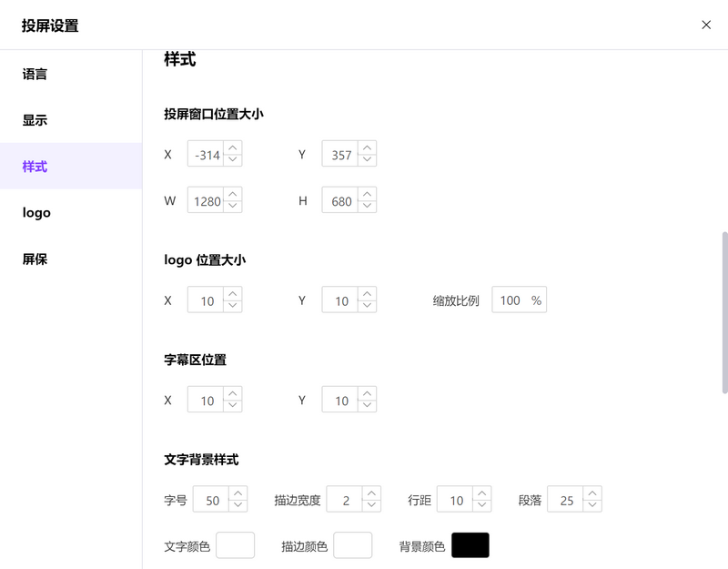Decrease the 段落 paragraph spacing
This screenshot has height=569, width=728.
click(592, 505)
